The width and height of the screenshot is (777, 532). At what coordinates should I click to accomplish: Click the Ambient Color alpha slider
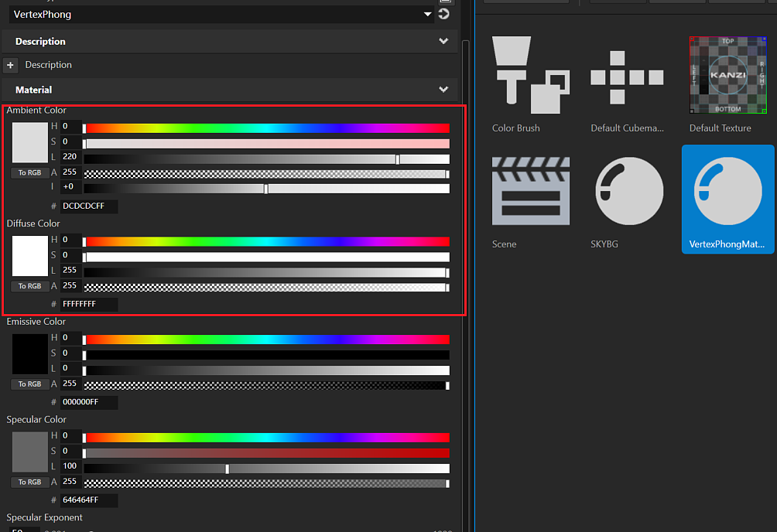(266, 174)
